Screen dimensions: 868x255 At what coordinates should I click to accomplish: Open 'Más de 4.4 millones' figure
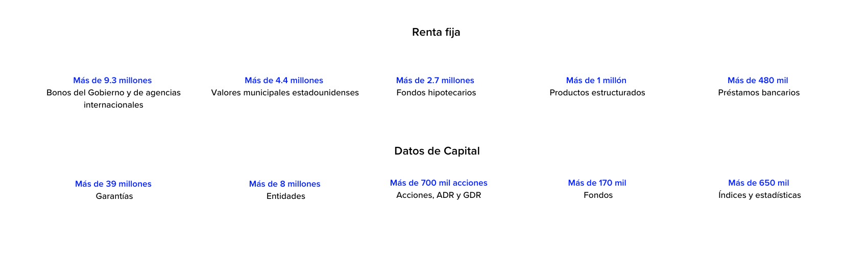point(284,80)
